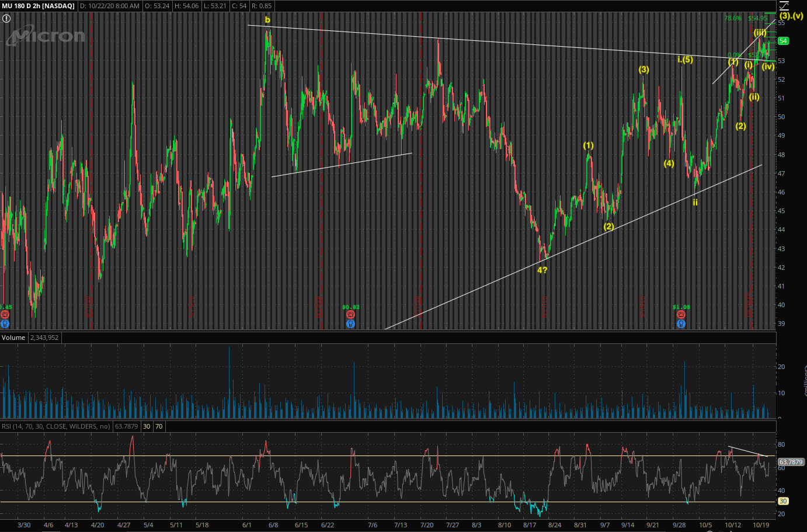This screenshot has height=532, width=807.
Task: Click the 6/1 date on time axis
Action: [x=246, y=525]
